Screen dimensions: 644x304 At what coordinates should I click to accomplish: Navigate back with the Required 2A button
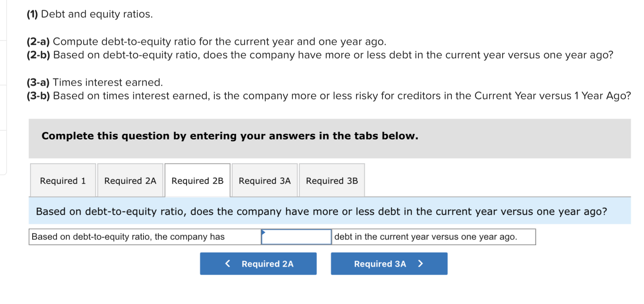[x=258, y=264]
